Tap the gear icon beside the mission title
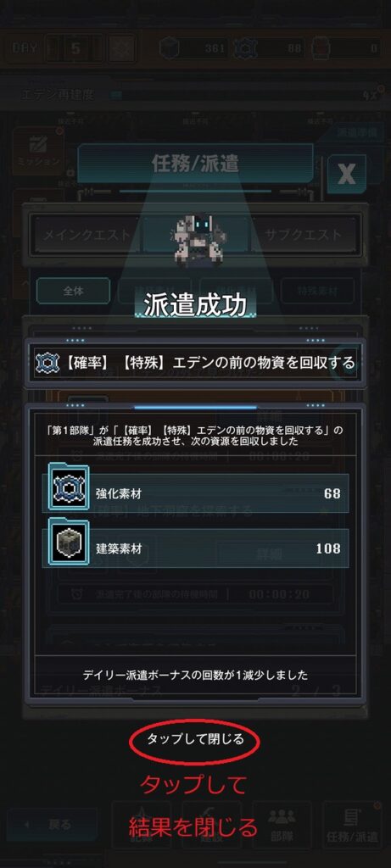Screen dimensions: 391x868 point(47,363)
